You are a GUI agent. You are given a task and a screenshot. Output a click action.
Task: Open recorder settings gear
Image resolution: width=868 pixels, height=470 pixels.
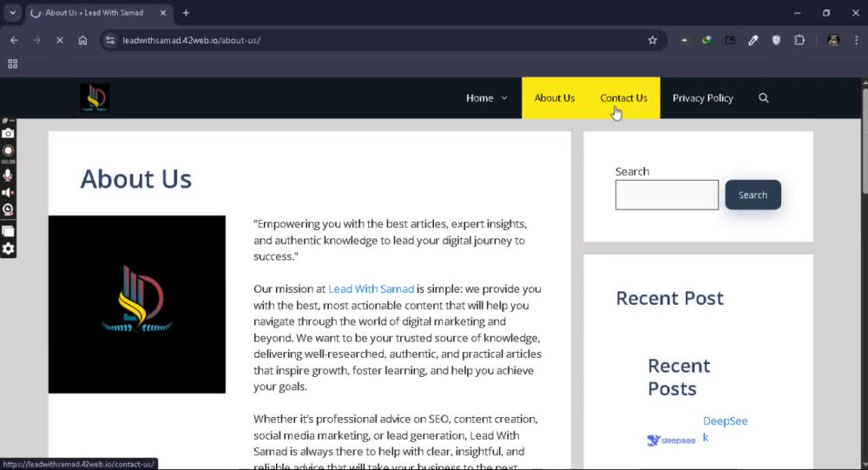(8, 248)
